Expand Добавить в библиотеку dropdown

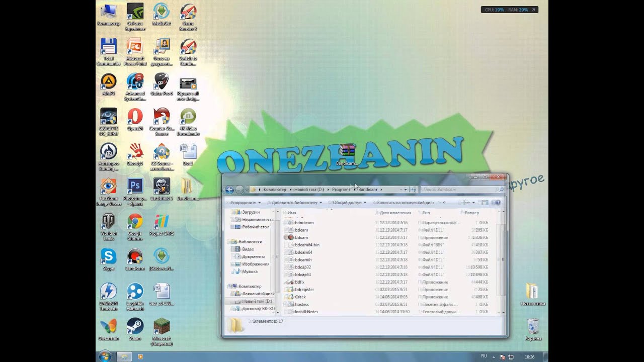297,203
